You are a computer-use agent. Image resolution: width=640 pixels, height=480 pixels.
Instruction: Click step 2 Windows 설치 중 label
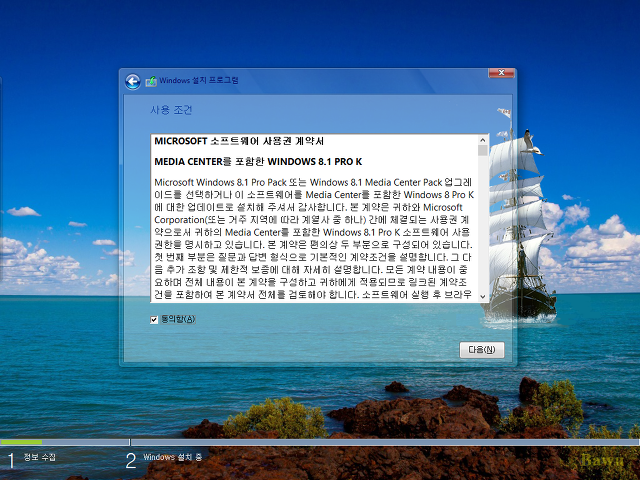point(172,457)
